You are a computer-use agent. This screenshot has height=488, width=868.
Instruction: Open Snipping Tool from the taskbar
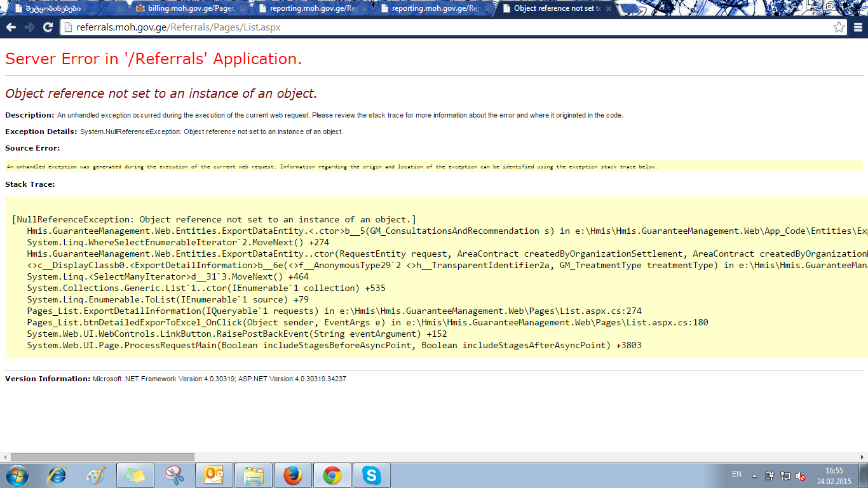point(174,475)
